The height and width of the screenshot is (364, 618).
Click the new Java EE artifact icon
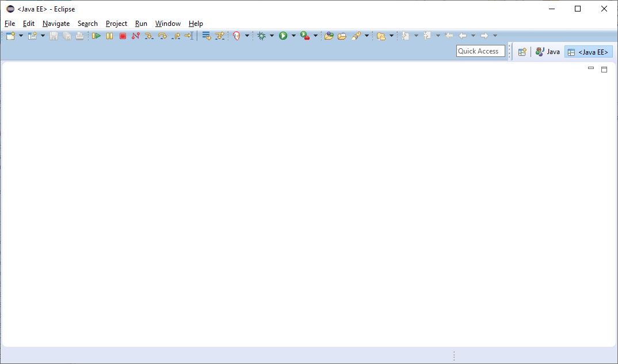point(32,36)
